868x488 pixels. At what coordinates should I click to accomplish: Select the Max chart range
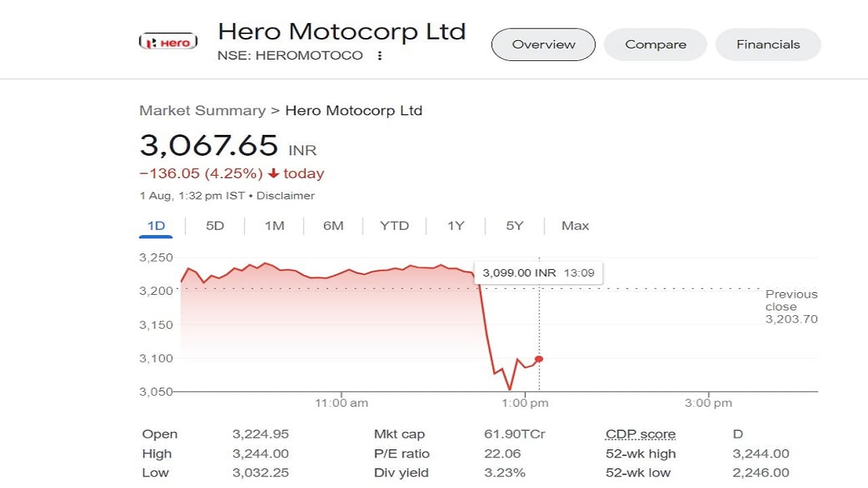tap(575, 226)
